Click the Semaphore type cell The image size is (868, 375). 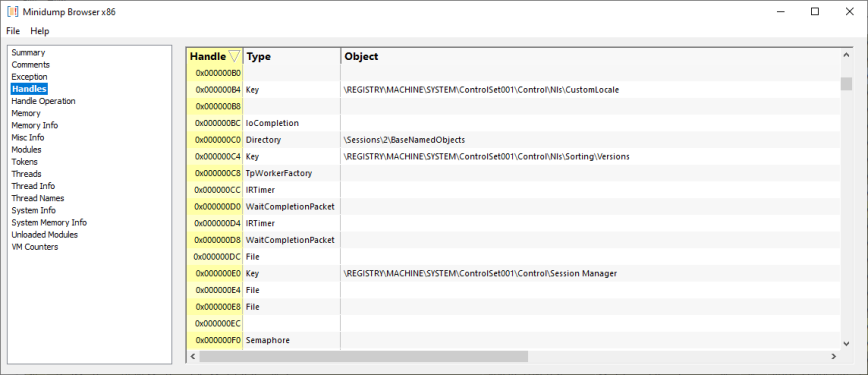pos(292,340)
